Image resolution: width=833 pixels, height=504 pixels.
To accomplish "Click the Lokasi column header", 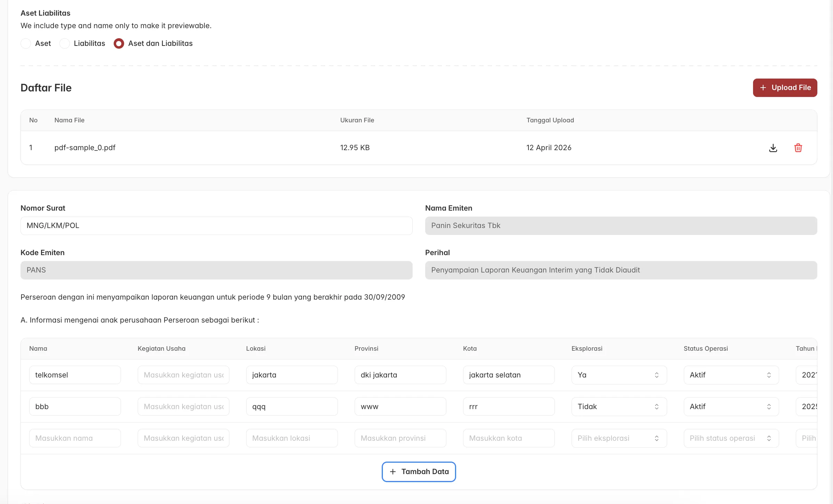I will coord(256,349).
